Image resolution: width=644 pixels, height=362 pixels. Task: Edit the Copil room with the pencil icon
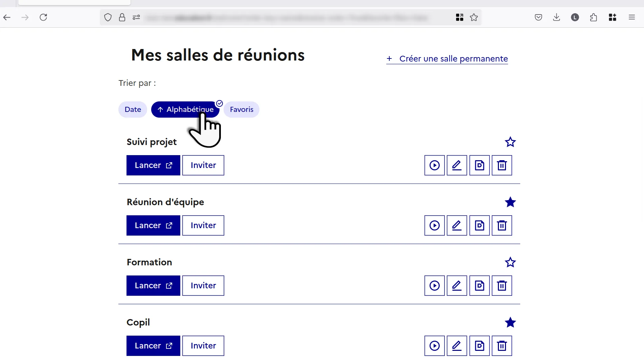point(457,346)
